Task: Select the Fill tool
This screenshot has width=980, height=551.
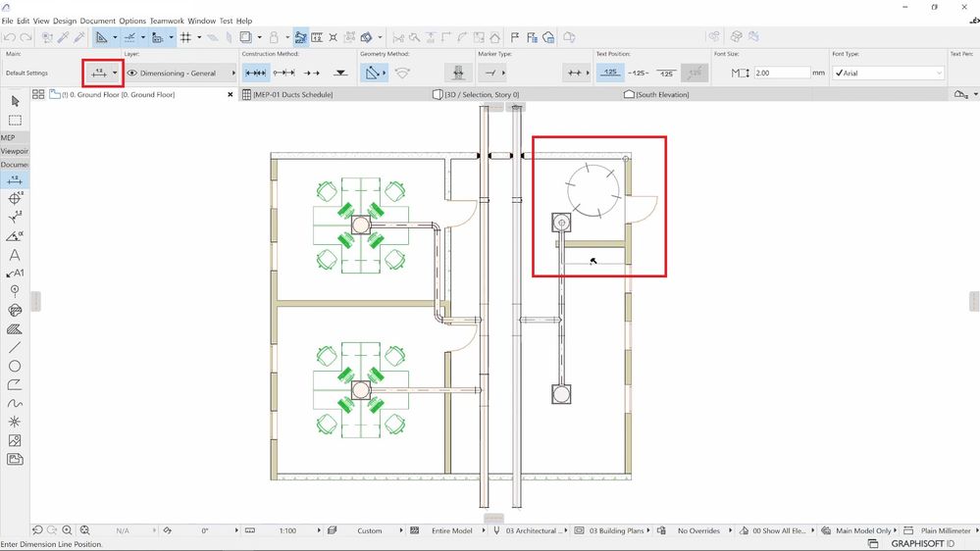Action: [x=15, y=329]
